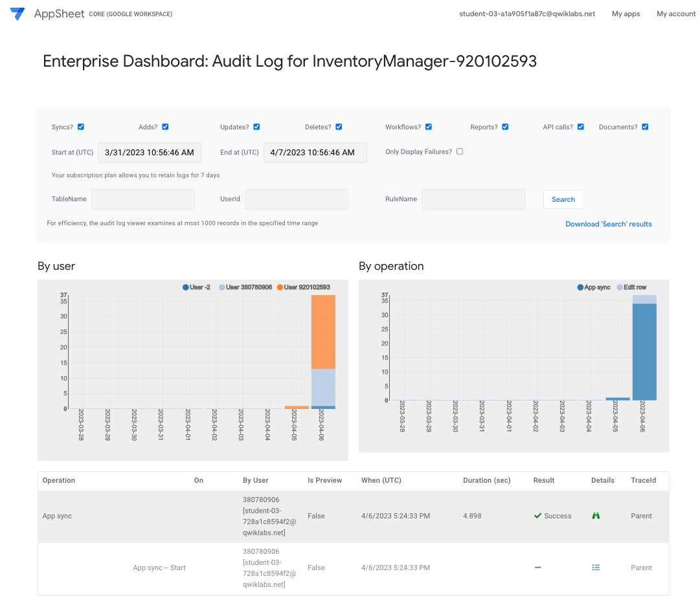
Task: Click Download 'Search' results link
Action: [x=609, y=224]
